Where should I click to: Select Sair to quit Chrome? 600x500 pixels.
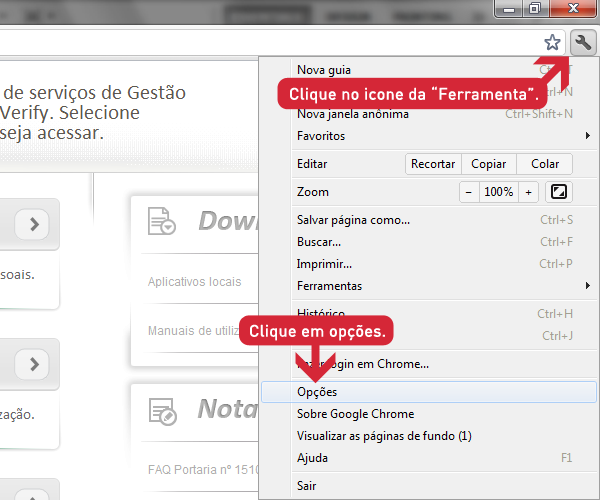306,484
